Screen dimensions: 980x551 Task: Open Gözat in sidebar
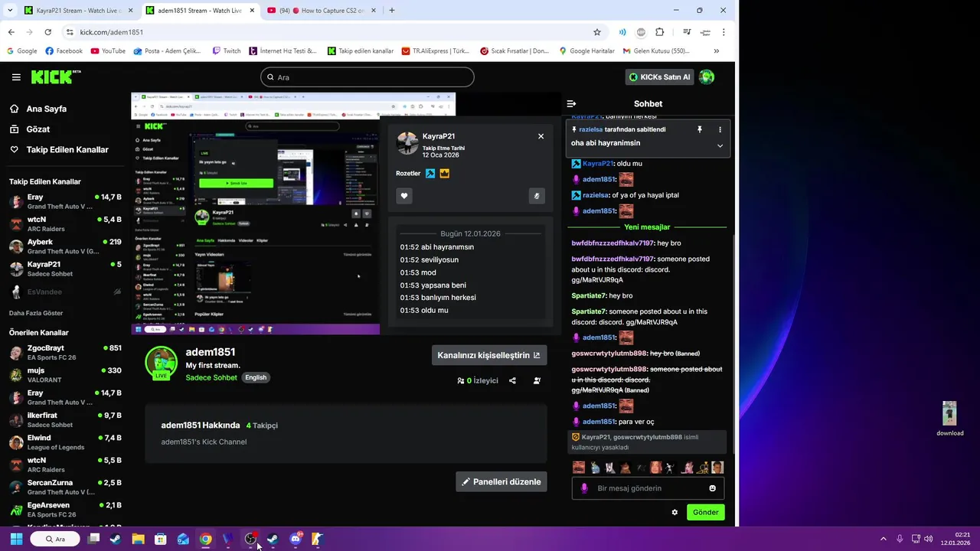31,129
